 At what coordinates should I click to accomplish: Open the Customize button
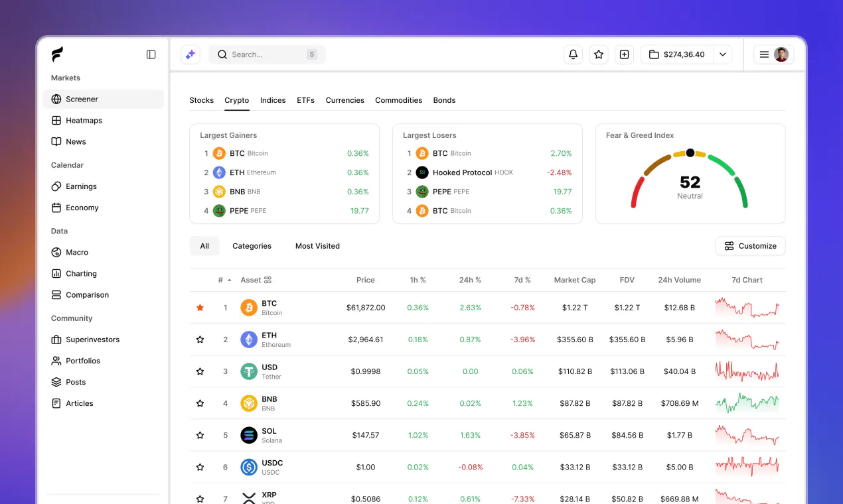(x=750, y=246)
